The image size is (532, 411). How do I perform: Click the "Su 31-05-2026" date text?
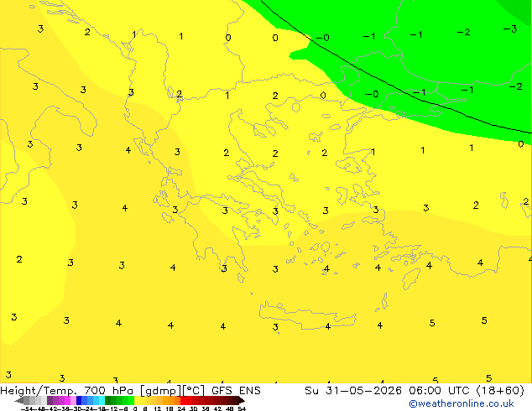click(x=353, y=391)
